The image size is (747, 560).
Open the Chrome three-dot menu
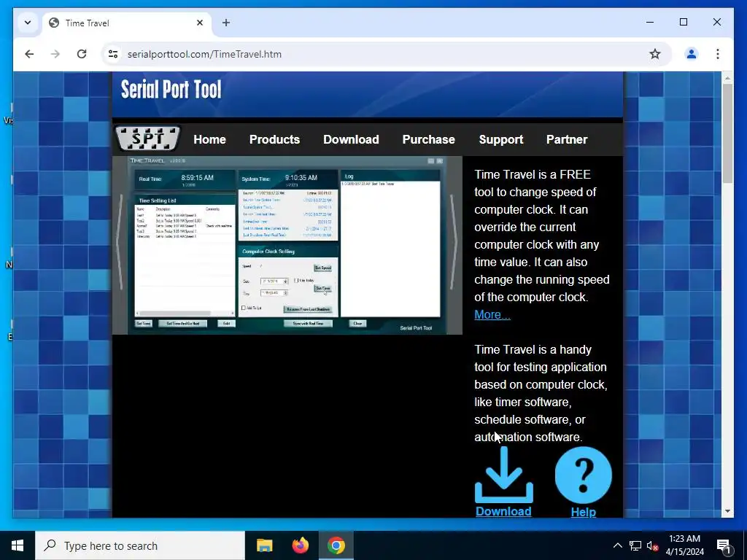pos(718,54)
